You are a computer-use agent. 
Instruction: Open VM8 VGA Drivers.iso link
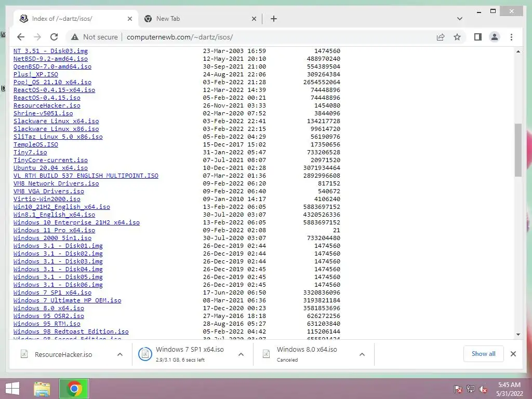[x=49, y=191]
